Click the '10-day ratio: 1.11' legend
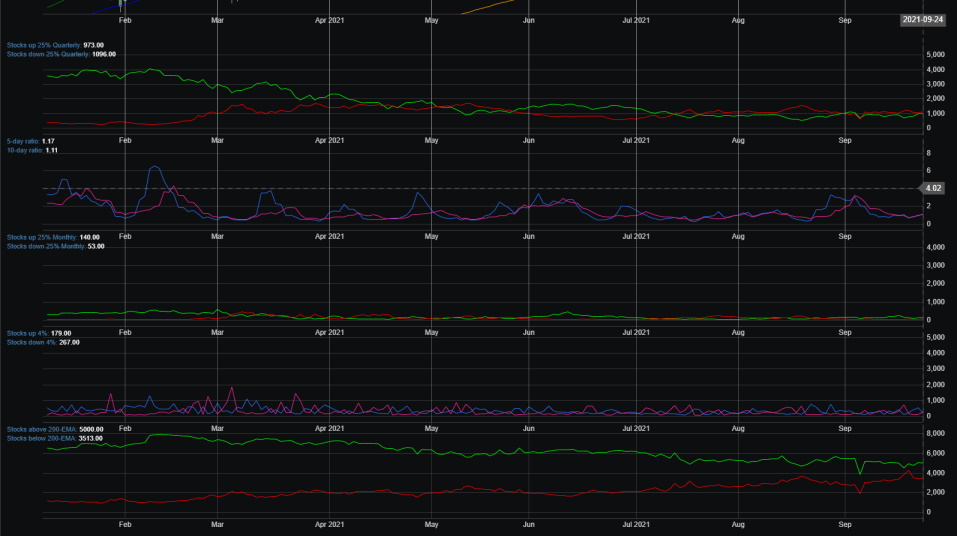957x536 pixels. [x=32, y=150]
